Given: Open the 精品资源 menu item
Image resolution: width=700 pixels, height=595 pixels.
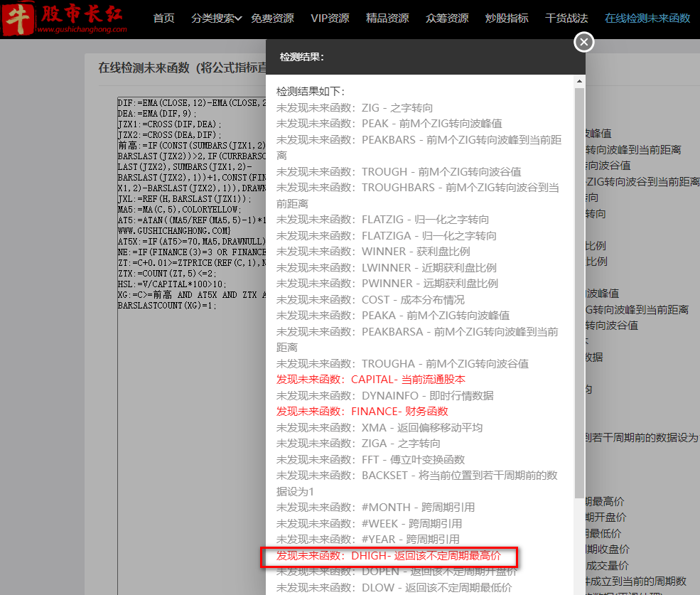Looking at the screenshot, I should [x=387, y=18].
